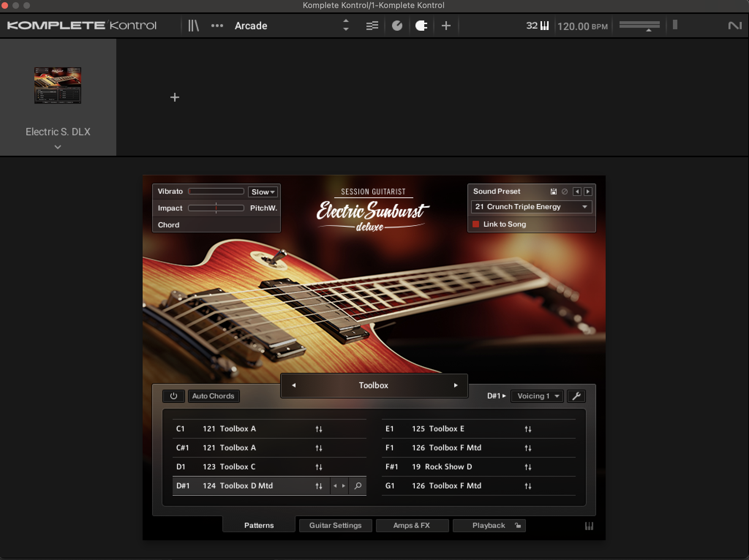Switch to the previous song from Toolbox

pyautogui.click(x=294, y=385)
